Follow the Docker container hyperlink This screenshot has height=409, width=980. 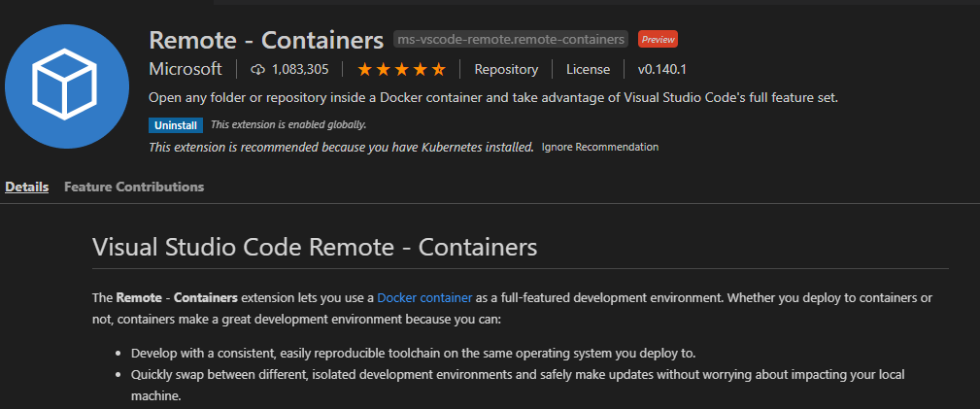tap(424, 297)
